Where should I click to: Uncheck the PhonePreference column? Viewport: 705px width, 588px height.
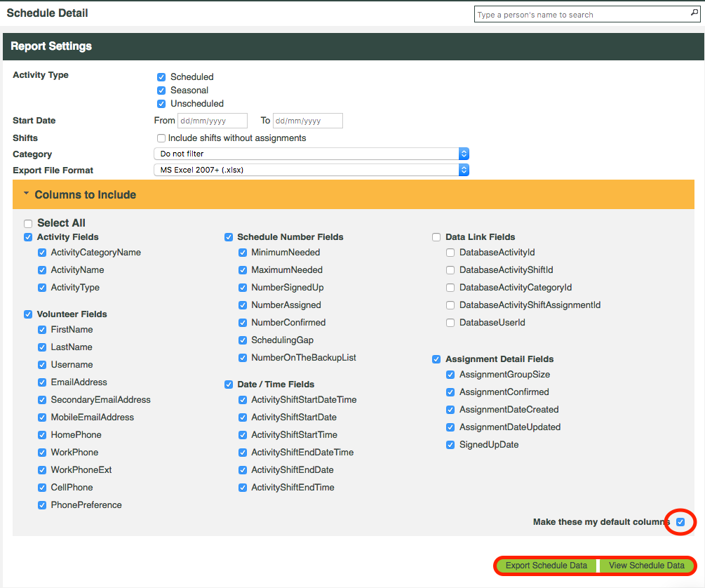tap(42, 505)
